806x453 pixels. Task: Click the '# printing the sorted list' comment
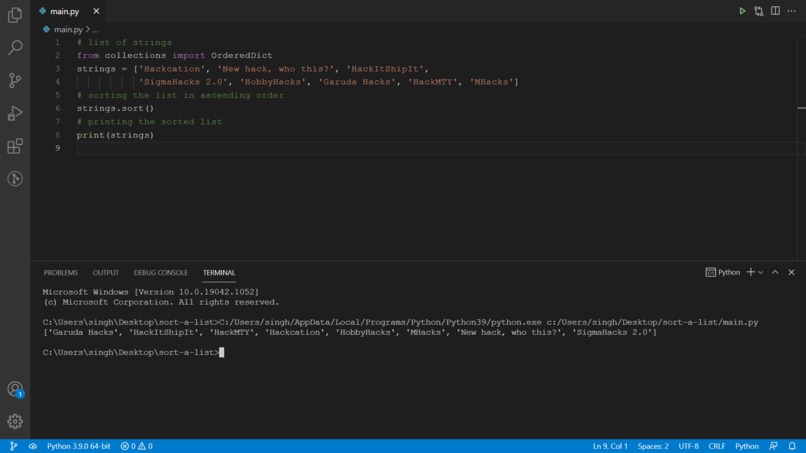pos(149,122)
